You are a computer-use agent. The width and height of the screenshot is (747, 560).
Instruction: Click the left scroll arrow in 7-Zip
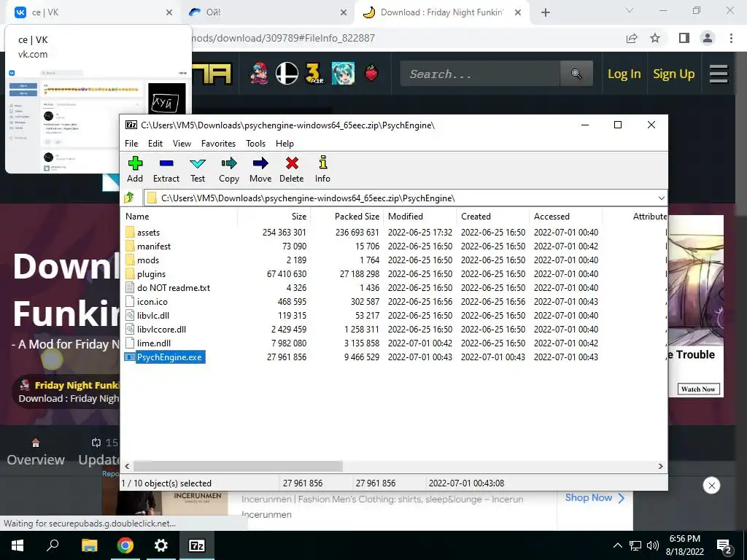tap(127, 466)
